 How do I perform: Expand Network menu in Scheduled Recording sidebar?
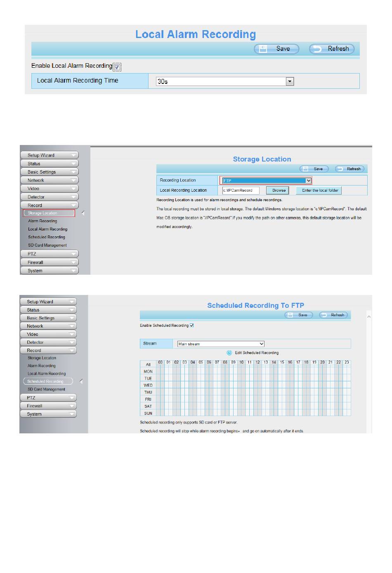pos(48,326)
